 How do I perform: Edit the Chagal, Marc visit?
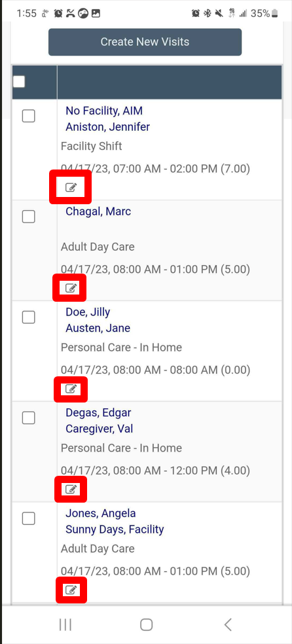click(71, 289)
